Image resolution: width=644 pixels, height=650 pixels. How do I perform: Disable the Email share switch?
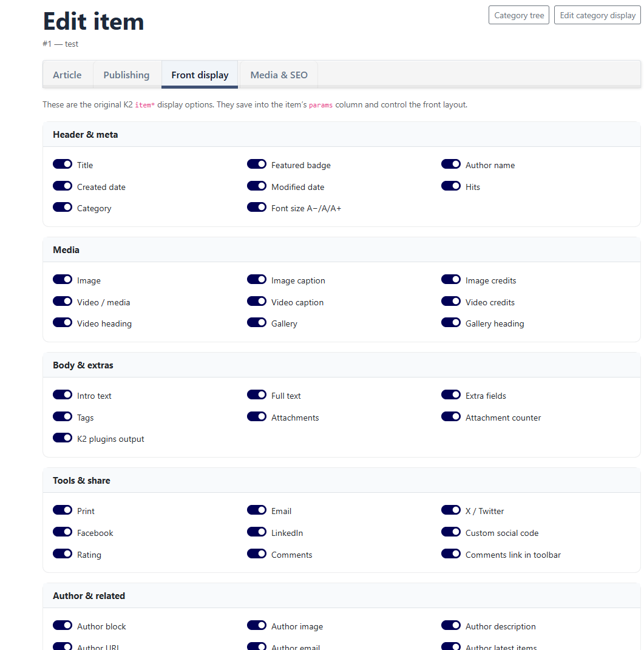pyautogui.click(x=257, y=510)
